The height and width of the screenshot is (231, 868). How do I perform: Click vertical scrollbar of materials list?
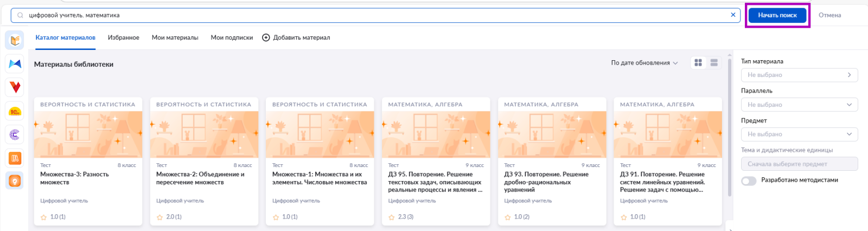730,127
